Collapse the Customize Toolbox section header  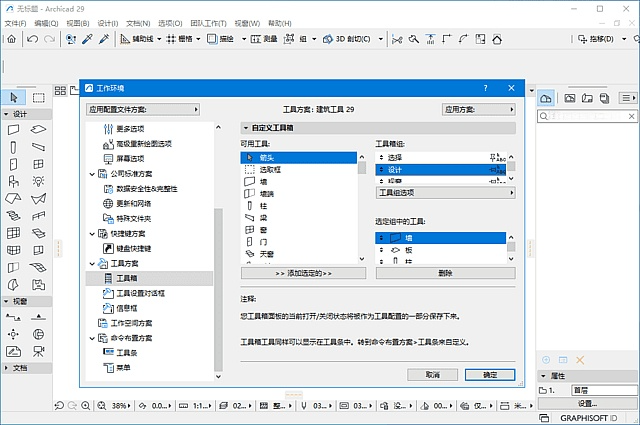(246, 128)
